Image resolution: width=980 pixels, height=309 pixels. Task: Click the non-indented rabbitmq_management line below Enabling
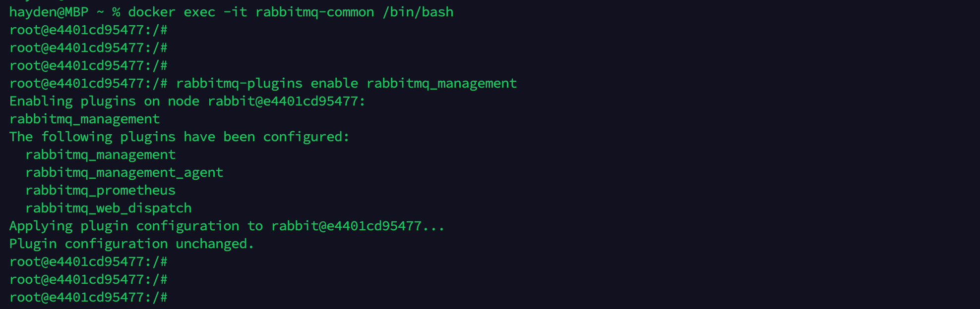click(84, 119)
